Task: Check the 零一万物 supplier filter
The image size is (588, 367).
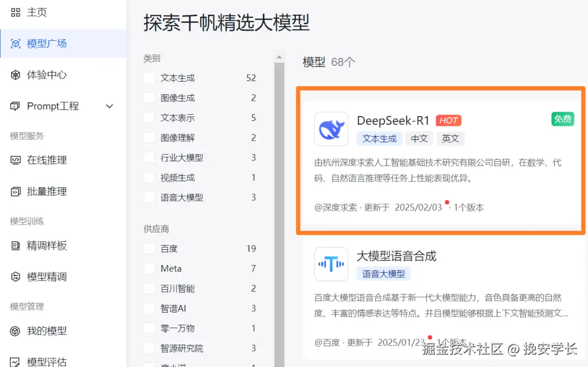Action: [x=149, y=328]
